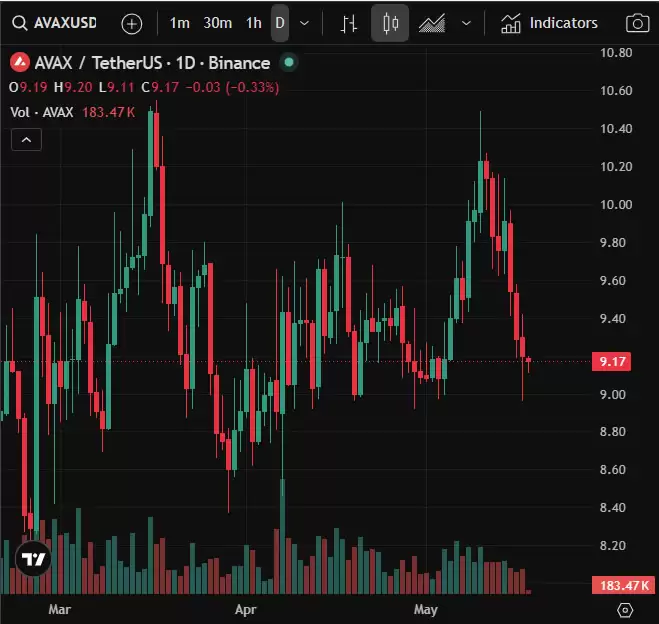Select the D daily timeframe

pos(280,23)
